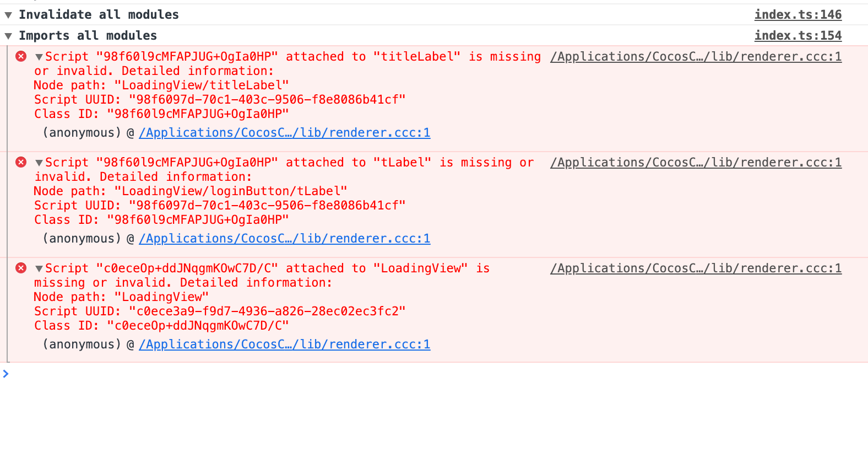Collapse the "Invalidate all modules" group arrow
Image resolution: width=868 pixels, height=473 pixels.
click(8, 15)
